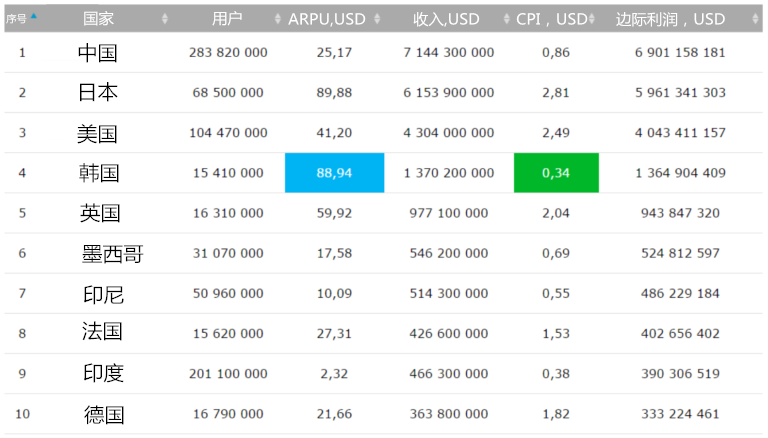Click country name 英国
This screenshot has width=768, height=438.
[x=100, y=213]
